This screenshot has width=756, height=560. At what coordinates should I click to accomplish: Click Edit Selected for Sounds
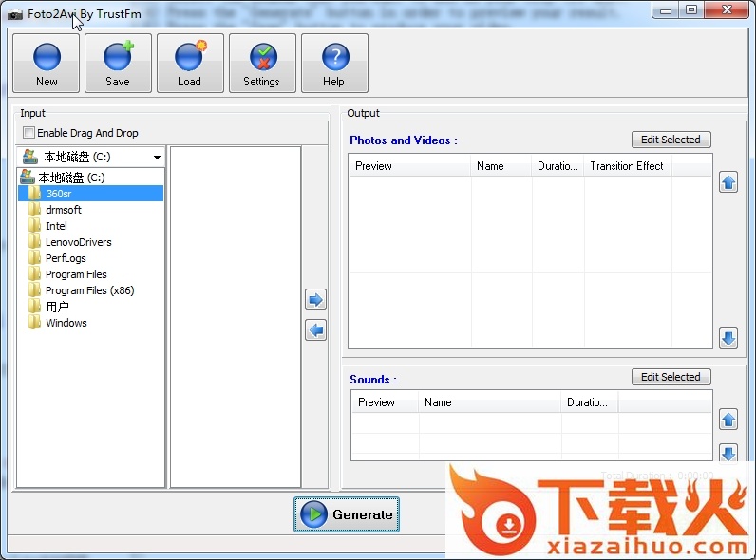(x=671, y=377)
